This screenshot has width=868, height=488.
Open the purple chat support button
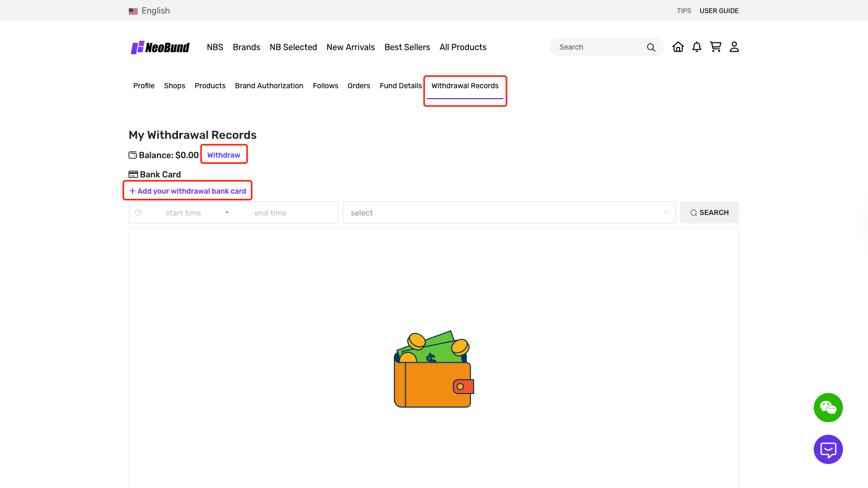(x=828, y=449)
